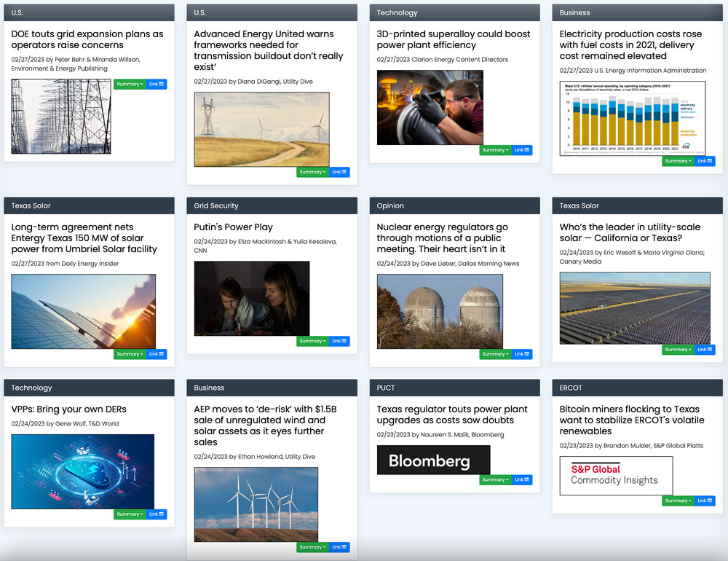Image resolution: width=728 pixels, height=561 pixels.
Task: Open Link for Putin's Power Play
Action: pyautogui.click(x=339, y=341)
